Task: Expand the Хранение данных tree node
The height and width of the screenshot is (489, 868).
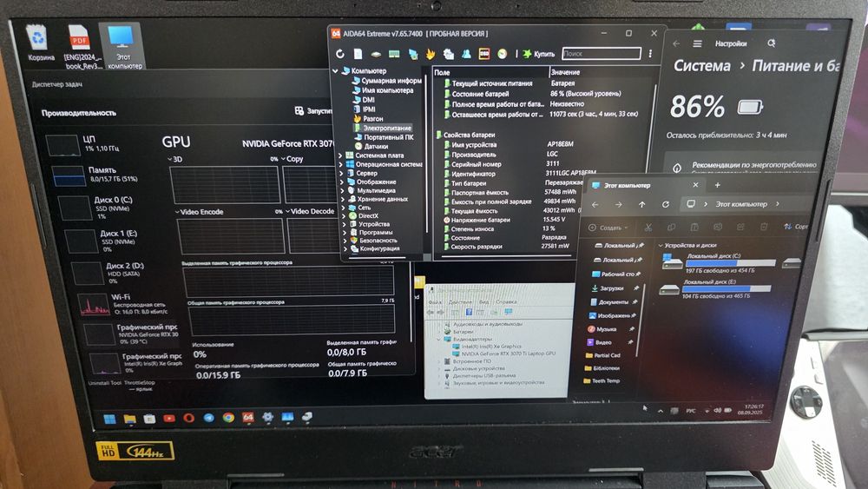Action: (x=343, y=199)
